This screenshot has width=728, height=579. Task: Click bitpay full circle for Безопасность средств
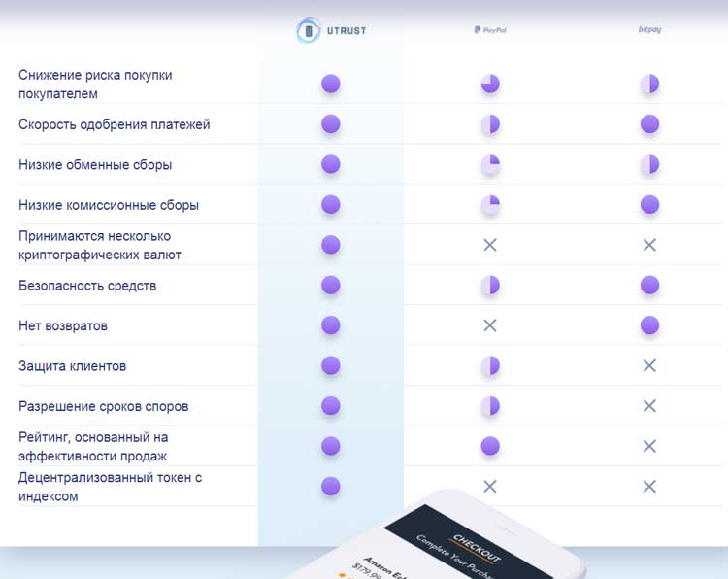649,285
